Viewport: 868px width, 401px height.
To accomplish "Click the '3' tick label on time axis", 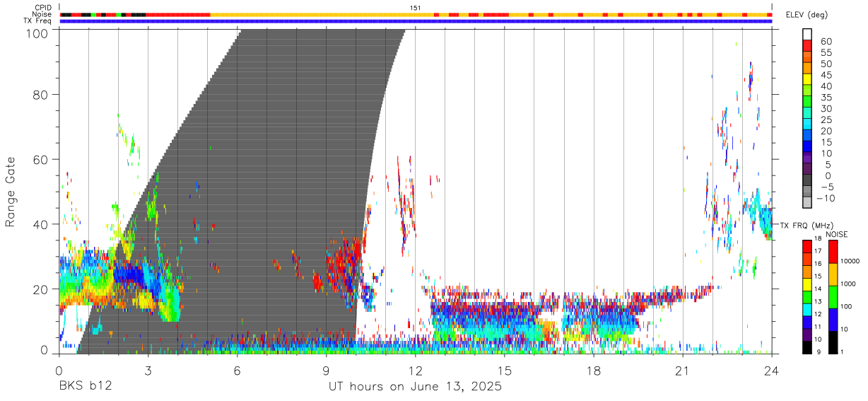I will click(x=148, y=370).
